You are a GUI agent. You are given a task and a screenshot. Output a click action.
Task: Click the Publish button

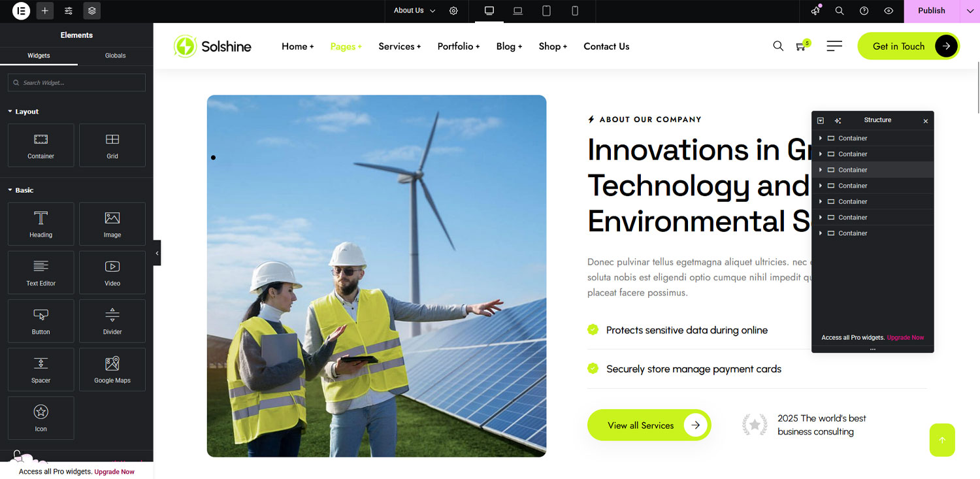931,11
